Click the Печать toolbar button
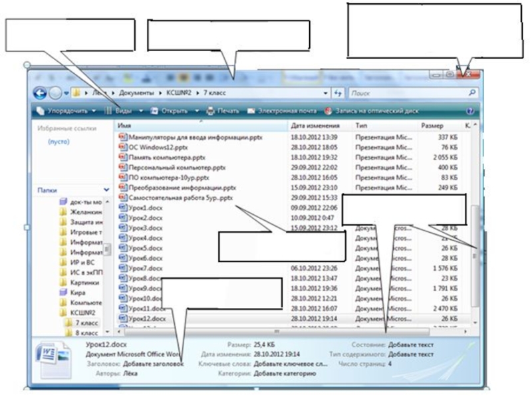The width and height of the screenshot is (532, 399). point(223,111)
